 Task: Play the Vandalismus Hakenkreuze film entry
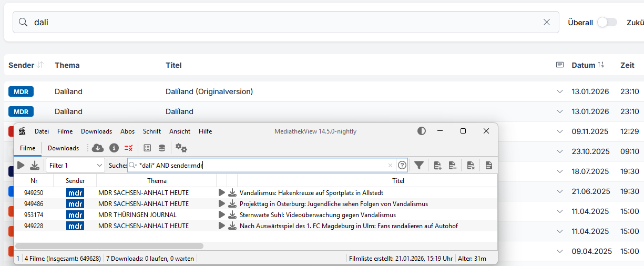tap(221, 193)
